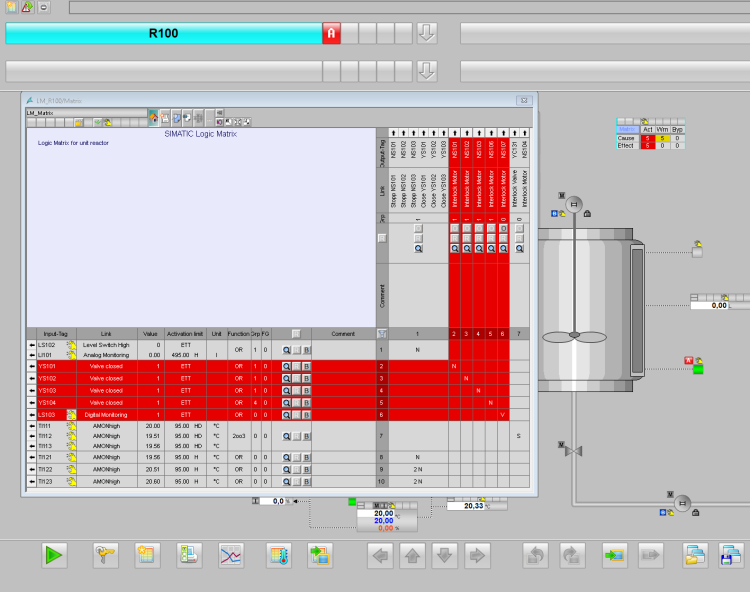
Task: Toggle bypass B button in row TI112
Action: (307, 436)
